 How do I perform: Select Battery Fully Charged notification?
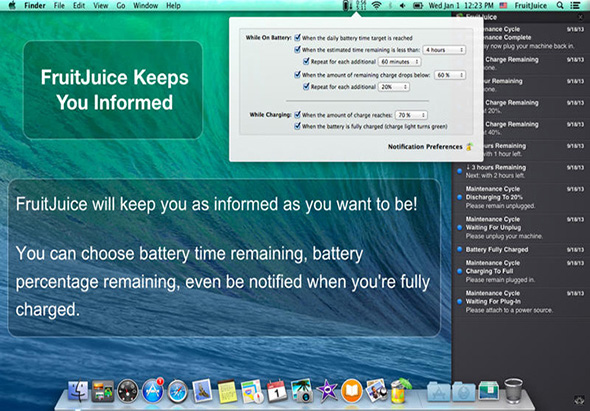(x=521, y=250)
